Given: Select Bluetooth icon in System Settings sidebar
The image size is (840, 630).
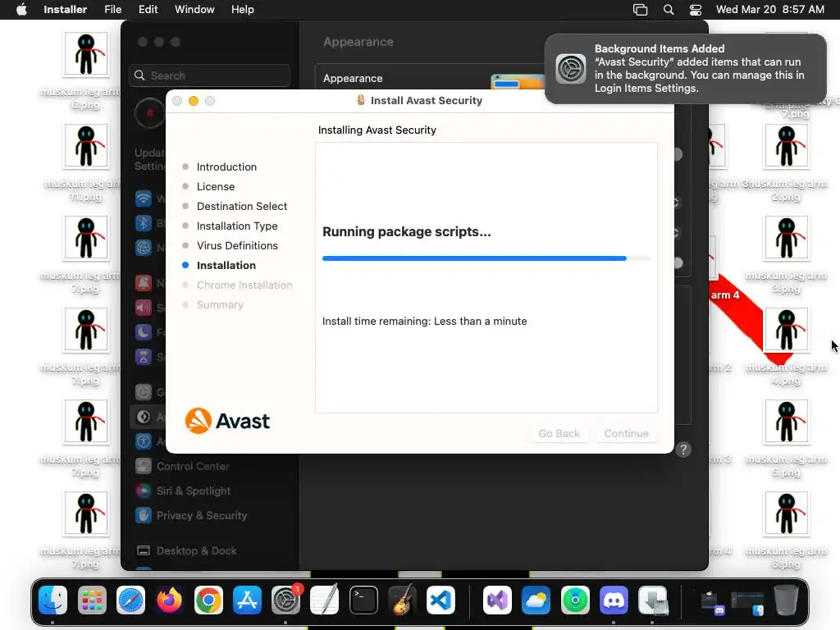Looking at the screenshot, I should tap(143, 223).
